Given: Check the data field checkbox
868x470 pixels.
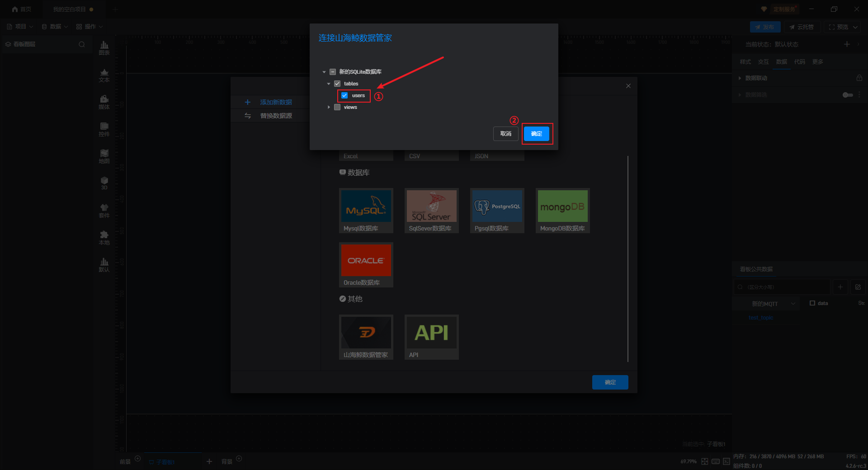Looking at the screenshot, I should click(x=812, y=303).
